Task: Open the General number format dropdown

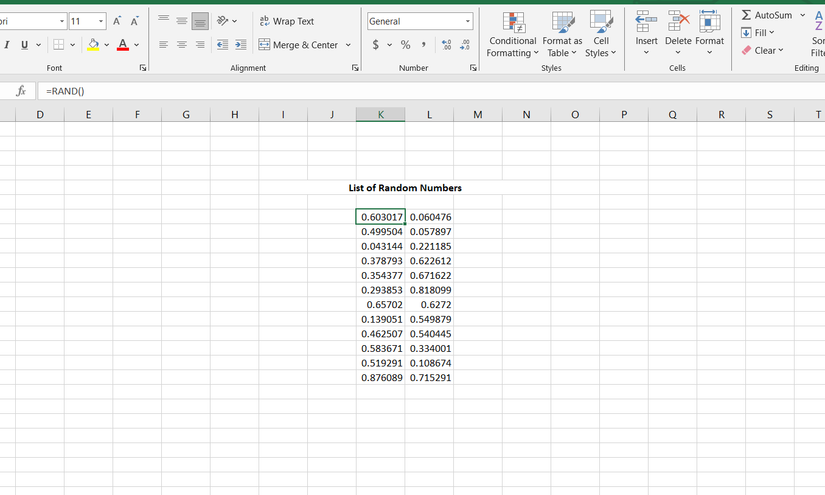Action: (467, 21)
